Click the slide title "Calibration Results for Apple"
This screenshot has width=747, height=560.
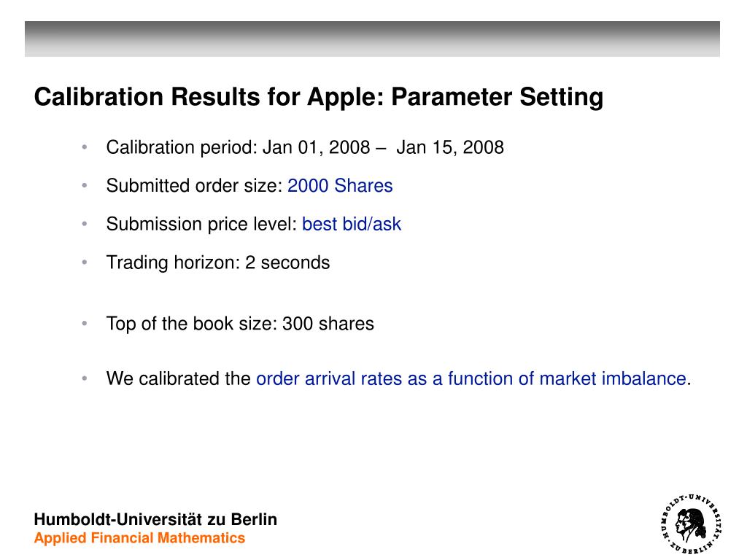click(x=209, y=97)
